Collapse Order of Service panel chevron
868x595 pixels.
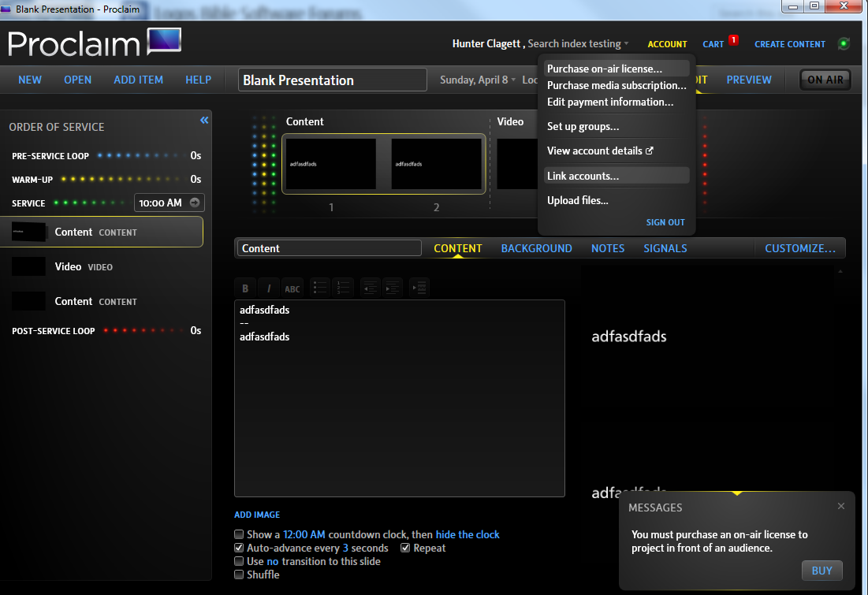point(204,120)
